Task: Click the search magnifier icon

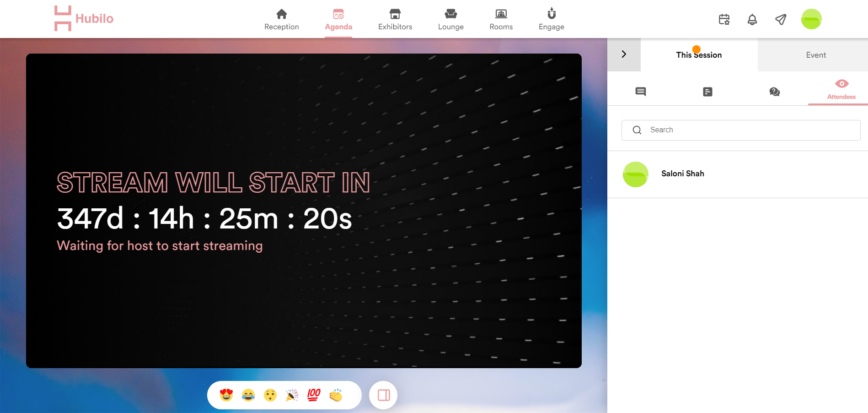Action: point(637,130)
